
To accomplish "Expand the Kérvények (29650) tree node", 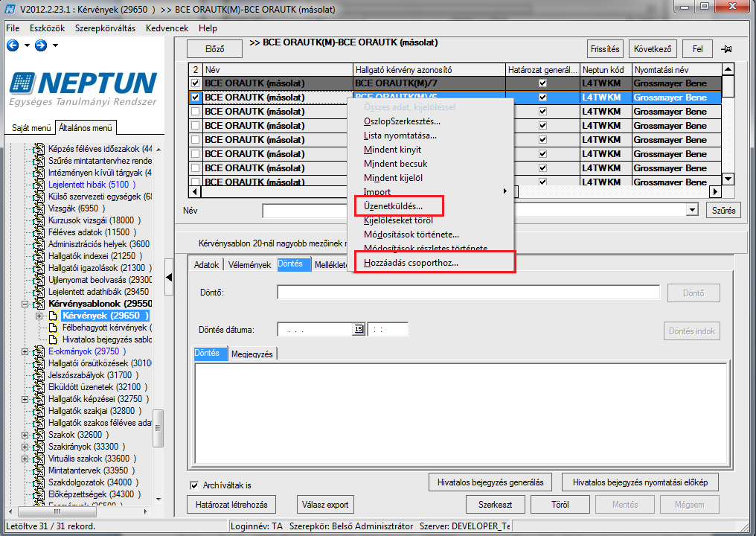I will [39, 316].
